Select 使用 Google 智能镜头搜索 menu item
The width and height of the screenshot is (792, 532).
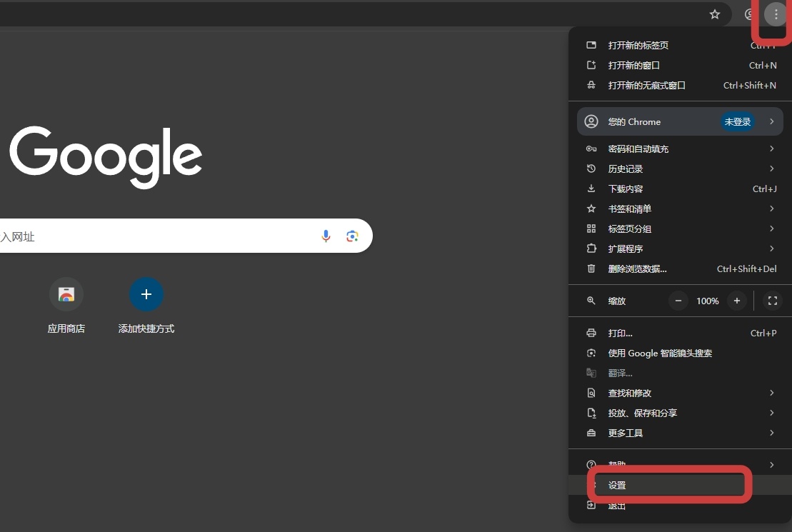[x=680, y=353]
